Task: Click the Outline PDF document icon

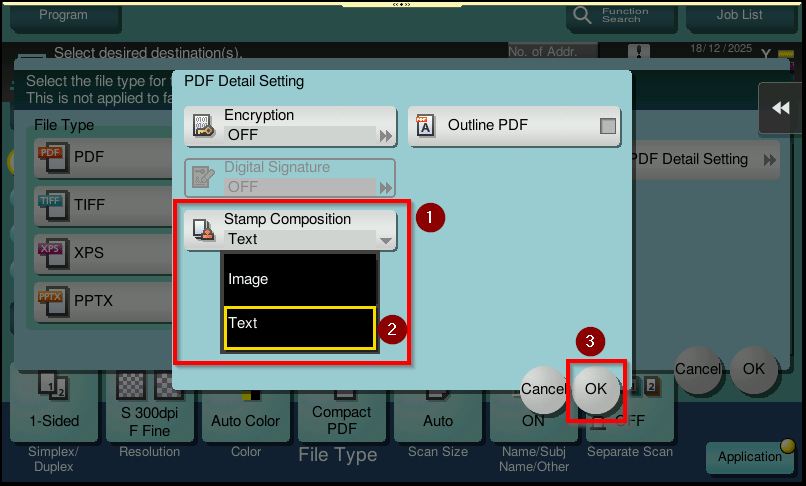Action: pyautogui.click(x=424, y=126)
